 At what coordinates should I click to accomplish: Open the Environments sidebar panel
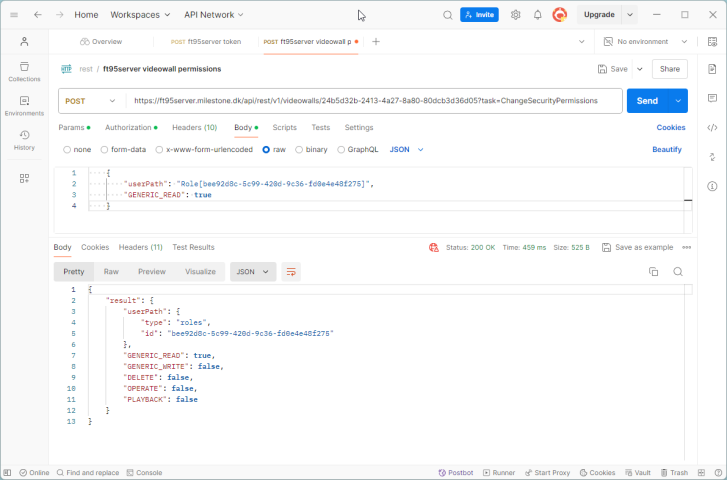(24, 105)
